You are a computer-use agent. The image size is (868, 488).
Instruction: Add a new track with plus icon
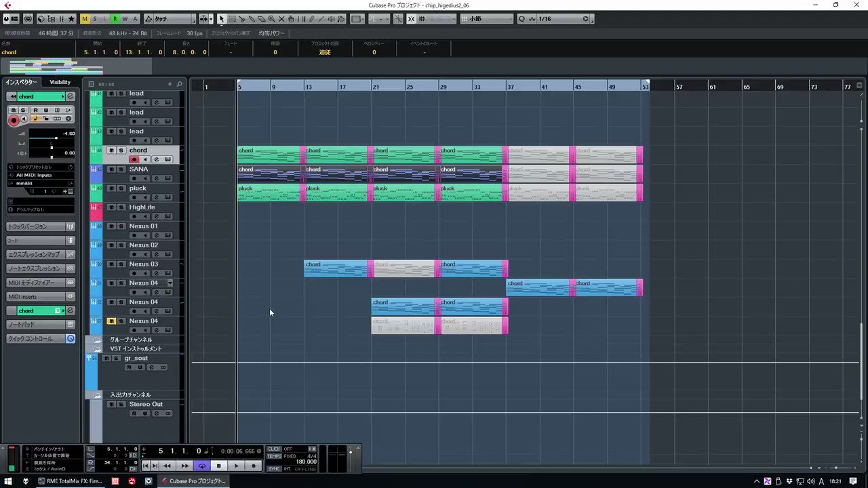(170, 84)
